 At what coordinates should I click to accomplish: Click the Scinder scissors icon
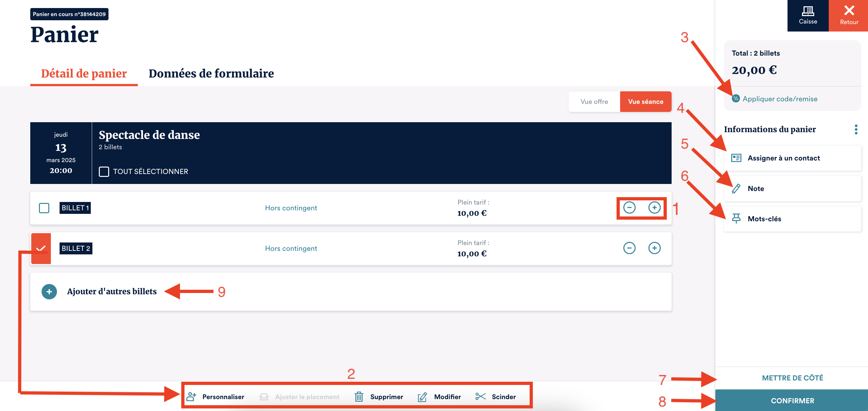pyautogui.click(x=480, y=396)
